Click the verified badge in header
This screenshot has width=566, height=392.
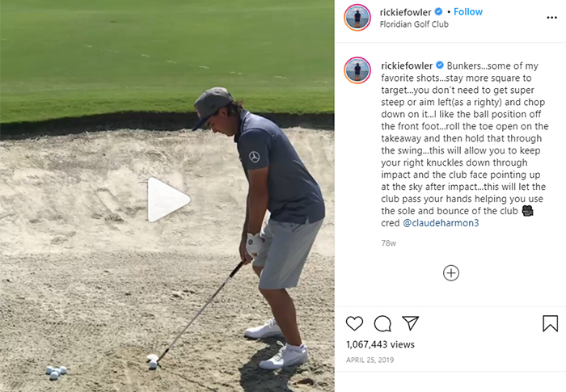tap(438, 12)
